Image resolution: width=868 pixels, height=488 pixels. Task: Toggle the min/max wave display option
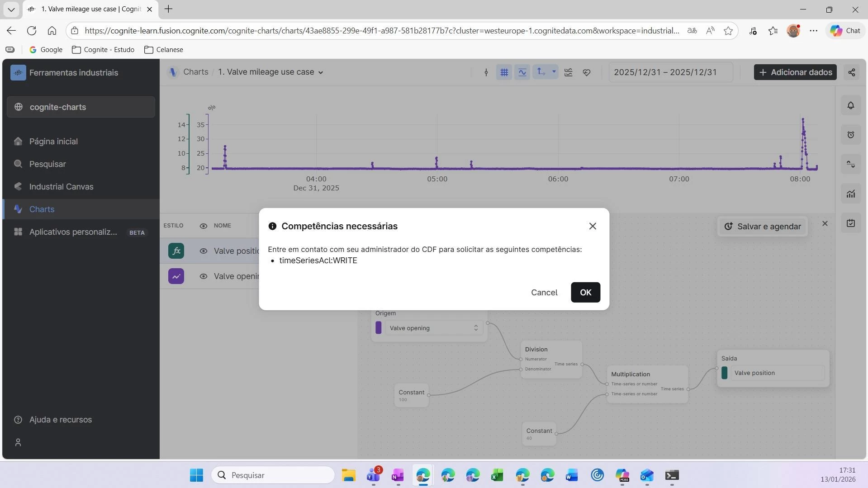(x=522, y=72)
